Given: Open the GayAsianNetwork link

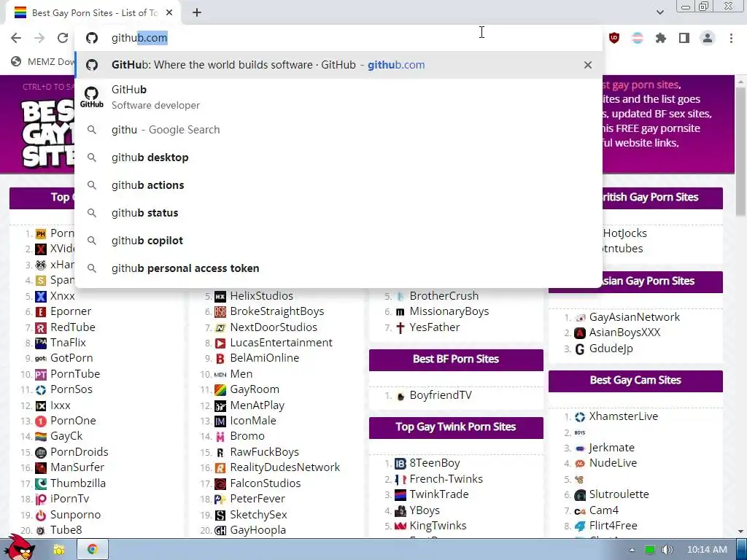Looking at the screenshot, I should [x=635, y=317].
